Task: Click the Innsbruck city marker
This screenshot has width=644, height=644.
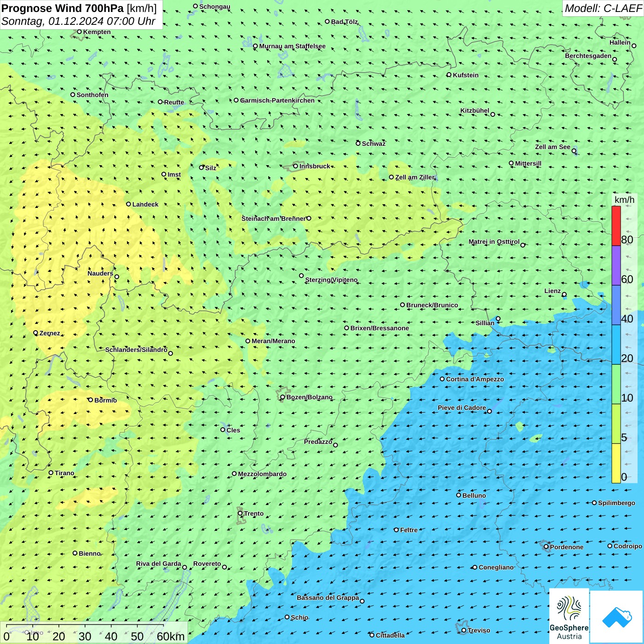Action: [296, 166]
